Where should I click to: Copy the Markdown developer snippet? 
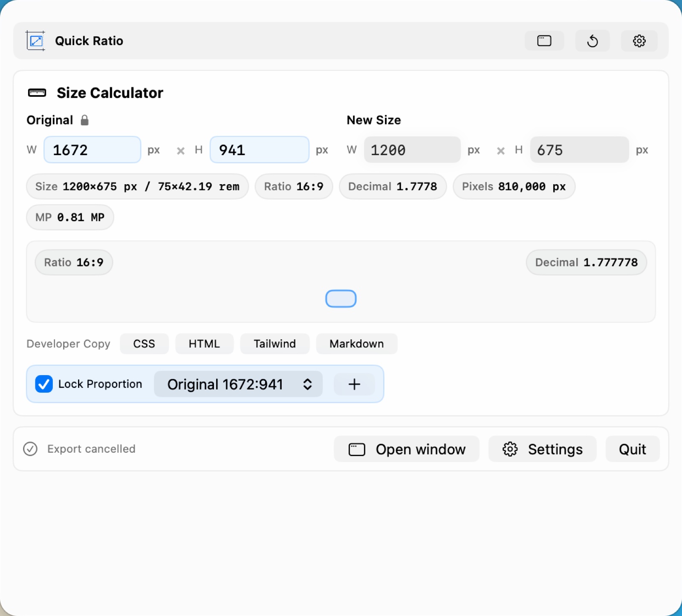tap(356, 344)
